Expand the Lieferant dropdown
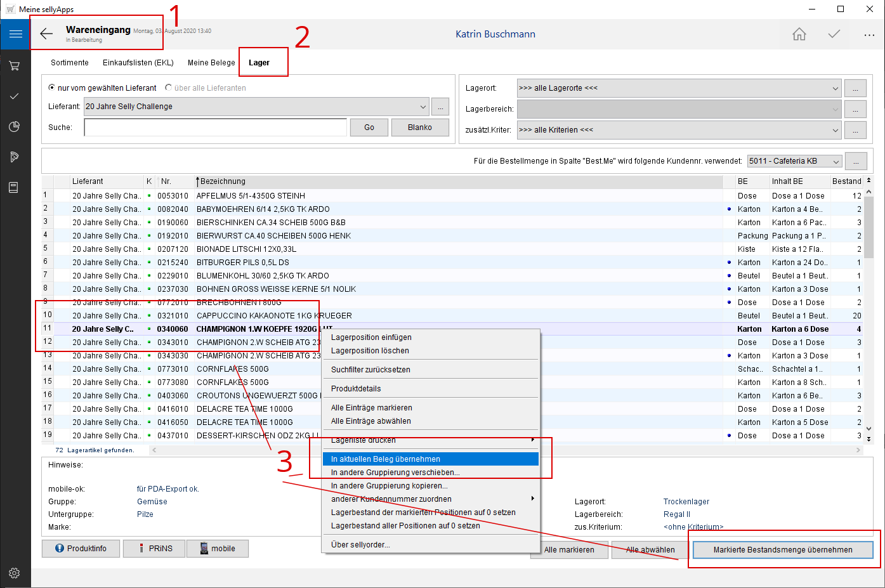This screenshot has width=885, height=588. point(423,107)
